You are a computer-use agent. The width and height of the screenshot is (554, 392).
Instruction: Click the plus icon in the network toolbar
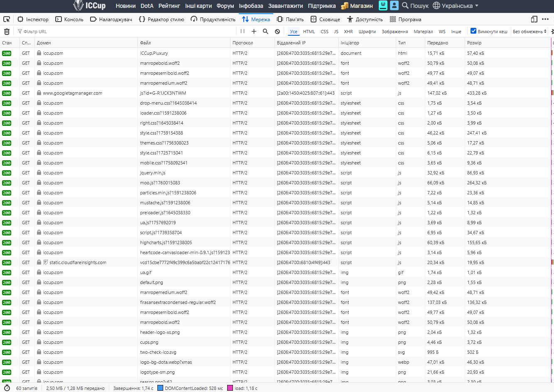[254, 32]
